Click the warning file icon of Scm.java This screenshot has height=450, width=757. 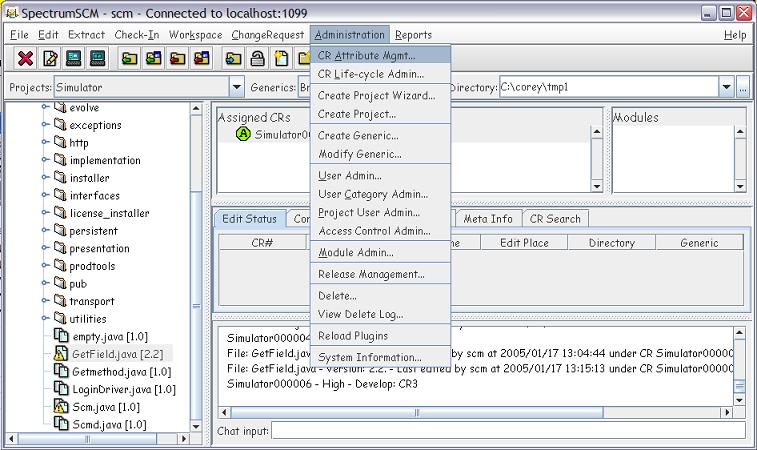60,407
